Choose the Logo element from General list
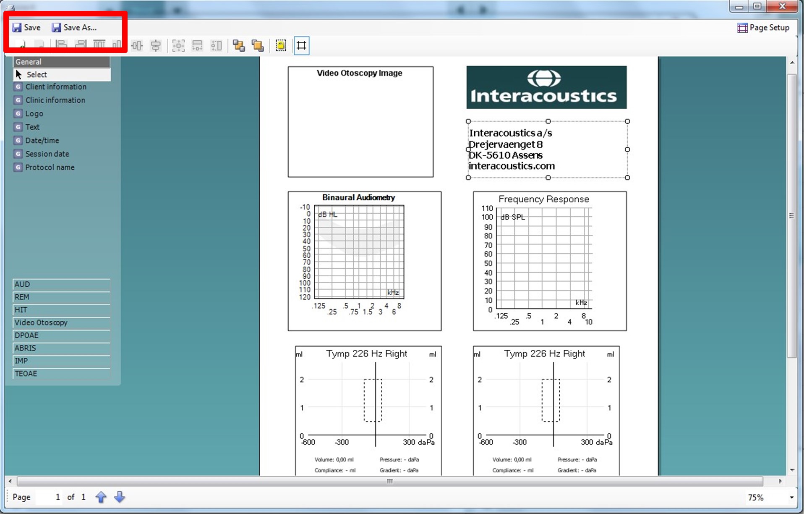This screenshot has height=524, width=812. [x=34, y=113]
